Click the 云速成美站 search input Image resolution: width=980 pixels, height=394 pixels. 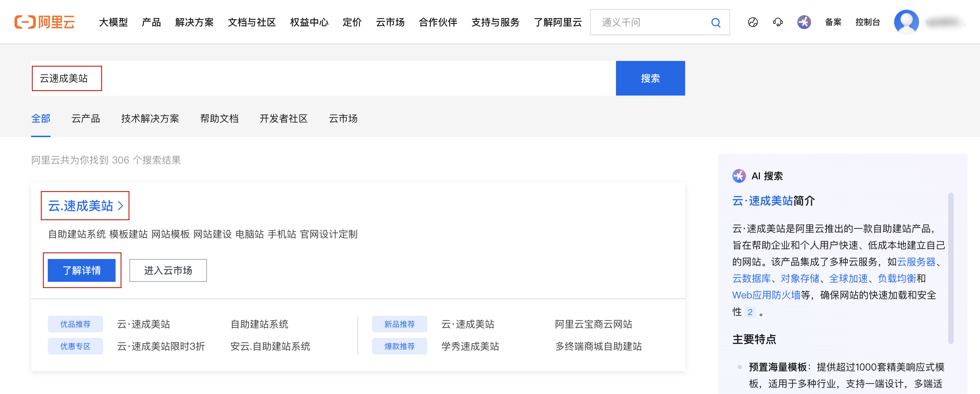point(323,79)
